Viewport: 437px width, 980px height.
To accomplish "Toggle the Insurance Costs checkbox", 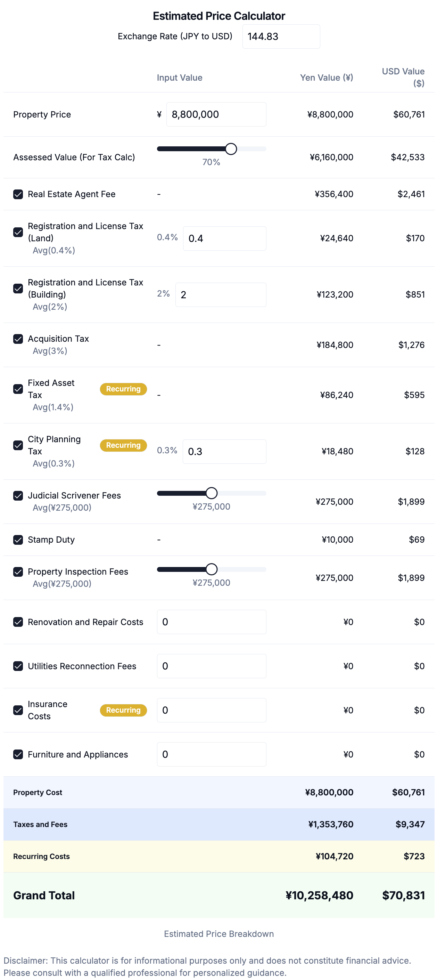I will (x=18, y=710).
